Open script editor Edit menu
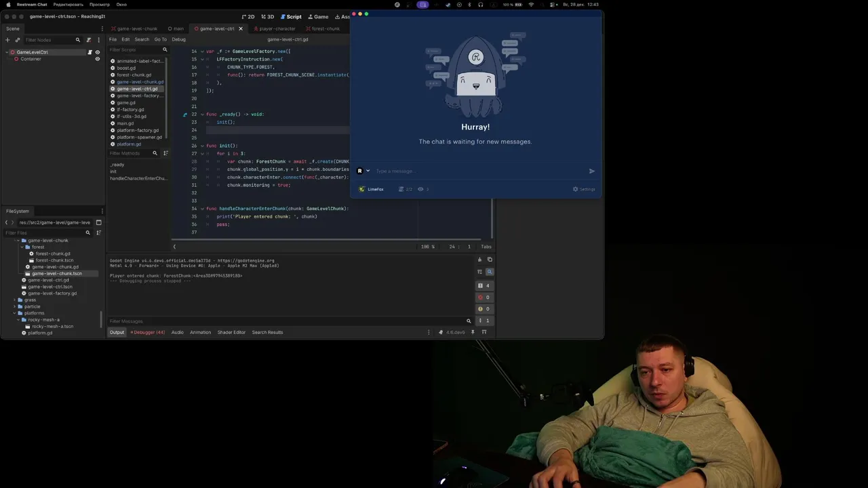This screenshot has height=488, width=868. [x=125, y=39]
